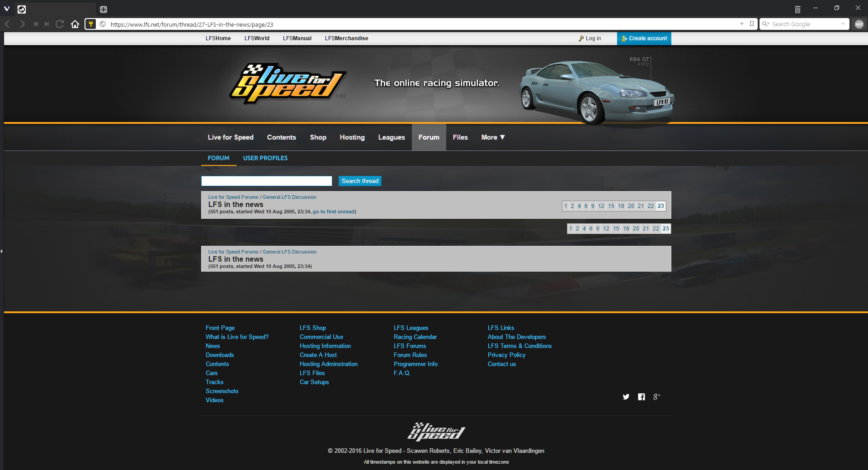The width and height of the screenshot is (868, 470).
Task: Open the Shop nav item
Action: point(318,137)
